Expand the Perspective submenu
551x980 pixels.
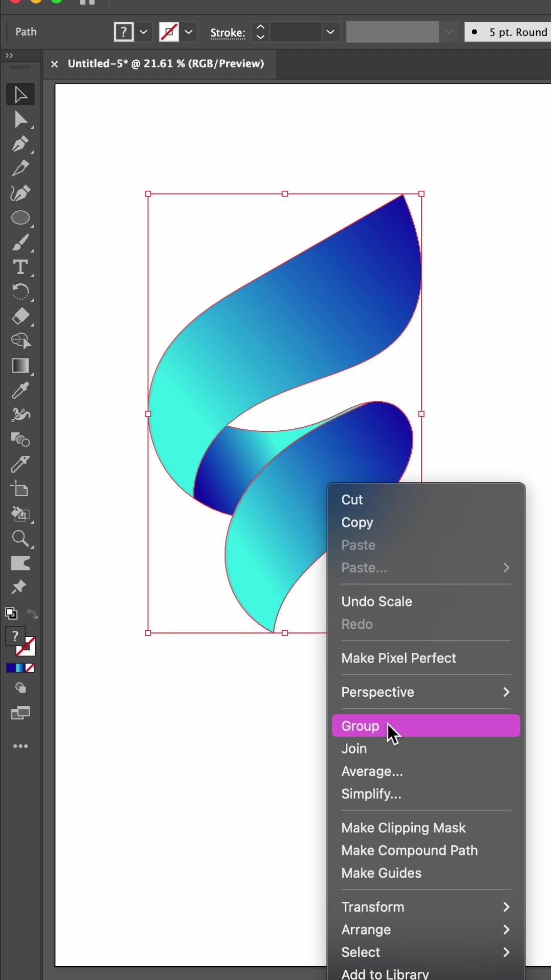coord(426,692)
